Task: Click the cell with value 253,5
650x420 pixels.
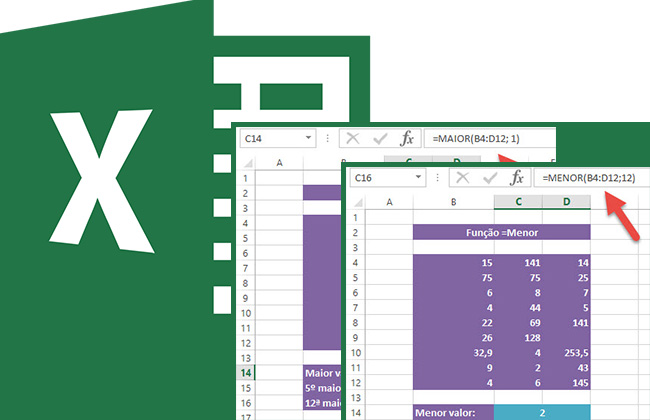Action: [x=566, y=353]
